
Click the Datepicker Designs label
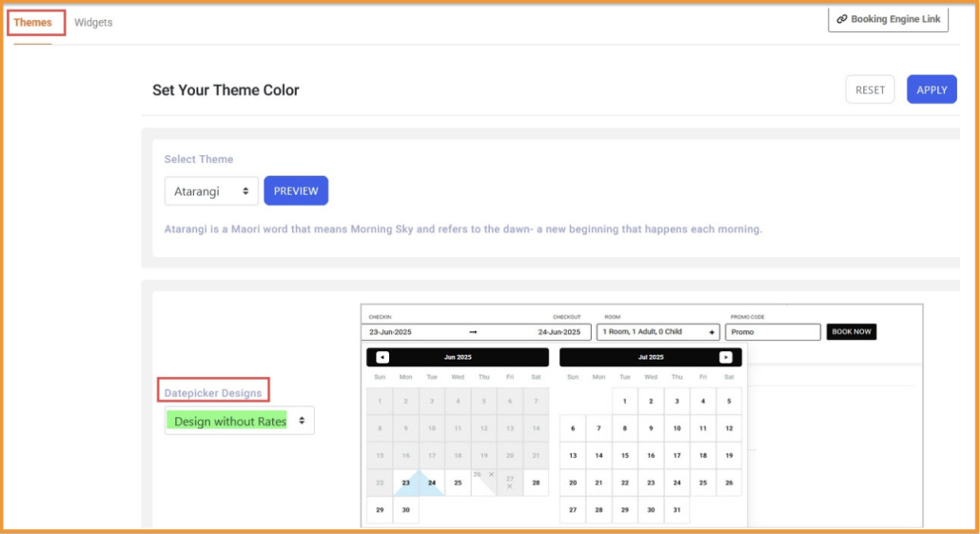click(x=213, y=393)
